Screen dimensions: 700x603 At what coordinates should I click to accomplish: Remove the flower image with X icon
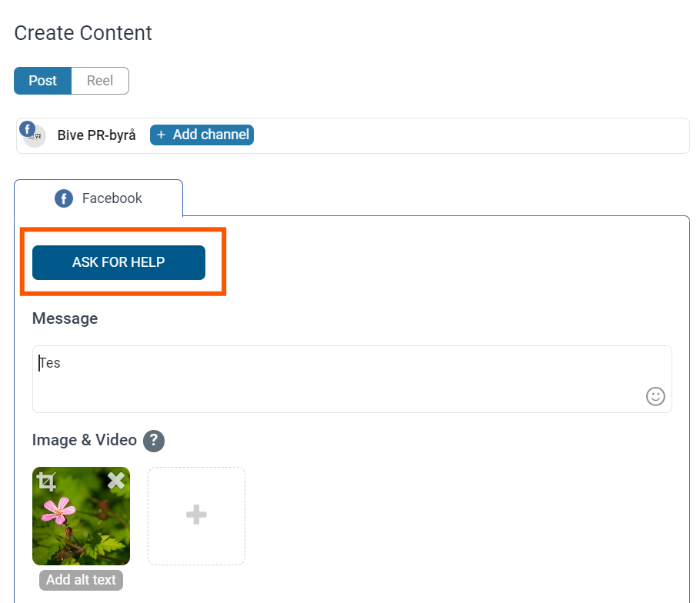point(116,481)
